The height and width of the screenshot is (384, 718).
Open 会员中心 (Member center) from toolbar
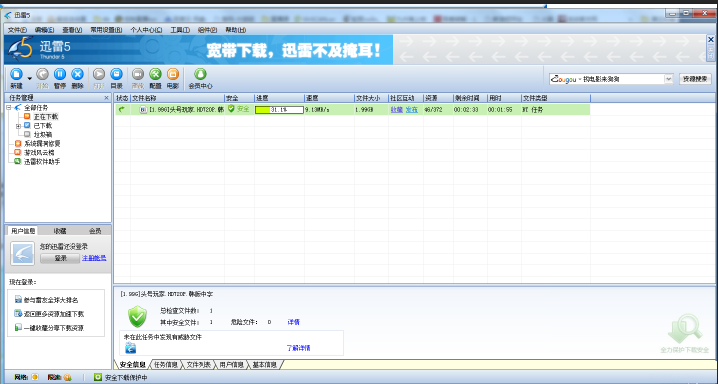200,78
